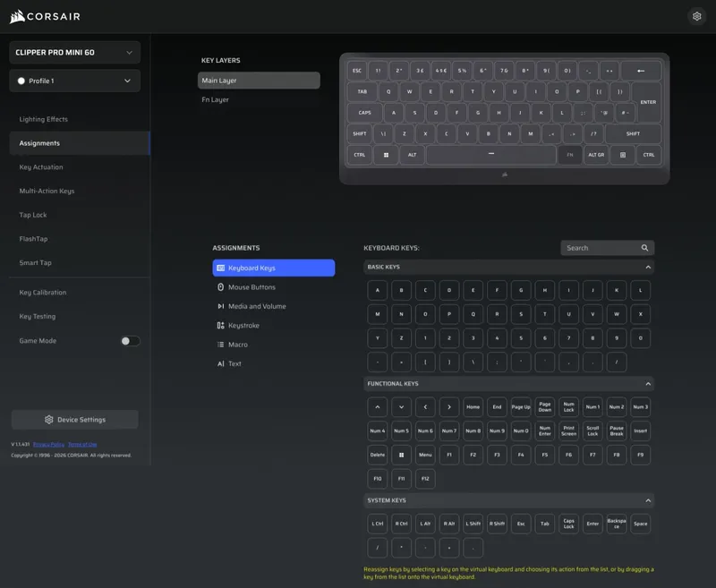Open Lighting Effects section

click(x=43, y=119)
